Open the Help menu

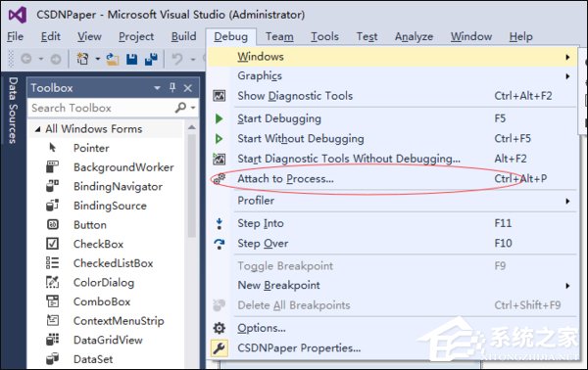(x=521, y=36)
